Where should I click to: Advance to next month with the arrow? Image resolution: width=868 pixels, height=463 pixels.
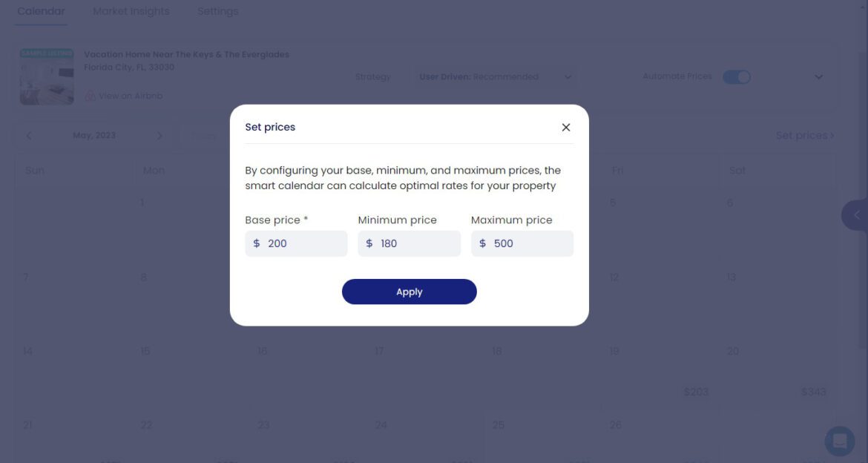[160, 135]
